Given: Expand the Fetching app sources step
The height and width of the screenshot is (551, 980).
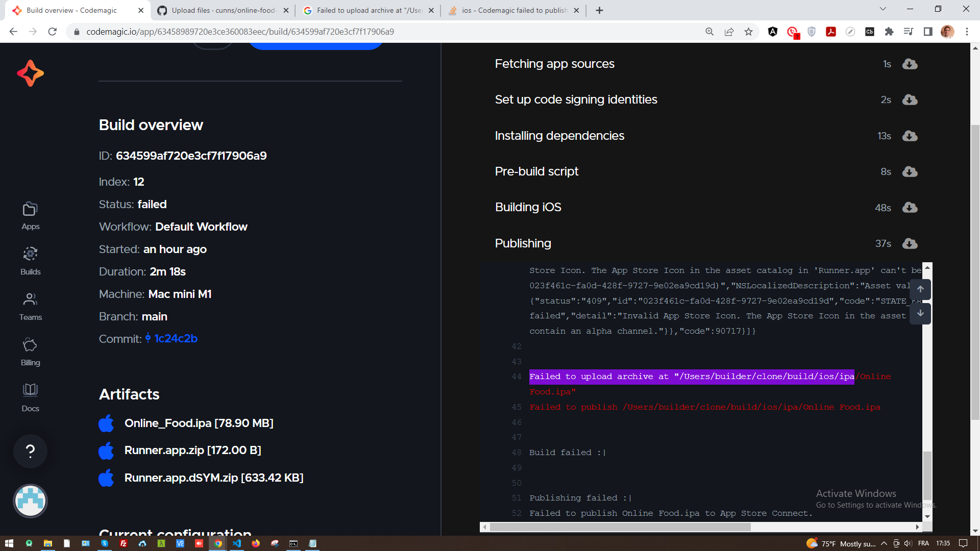Looking at the screenshot, I should (x=554, y=64).
